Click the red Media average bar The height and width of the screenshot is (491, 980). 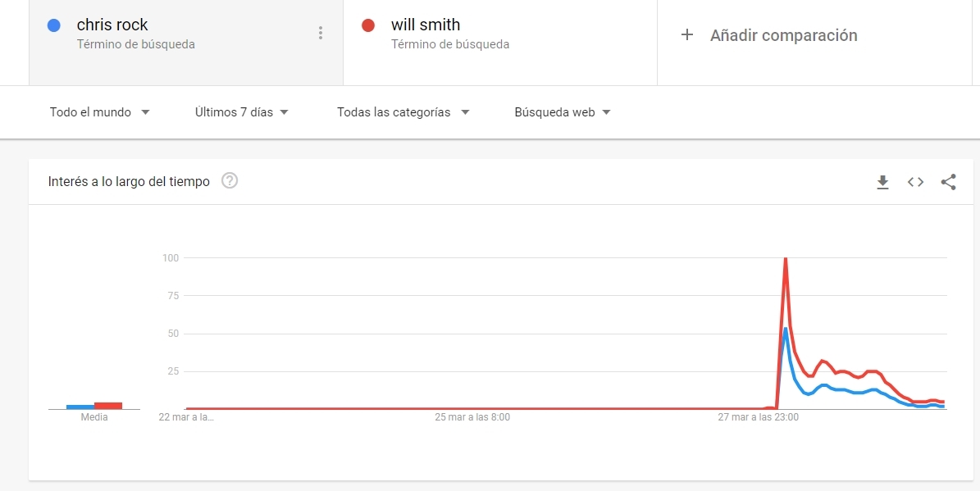tap(108, 405)
